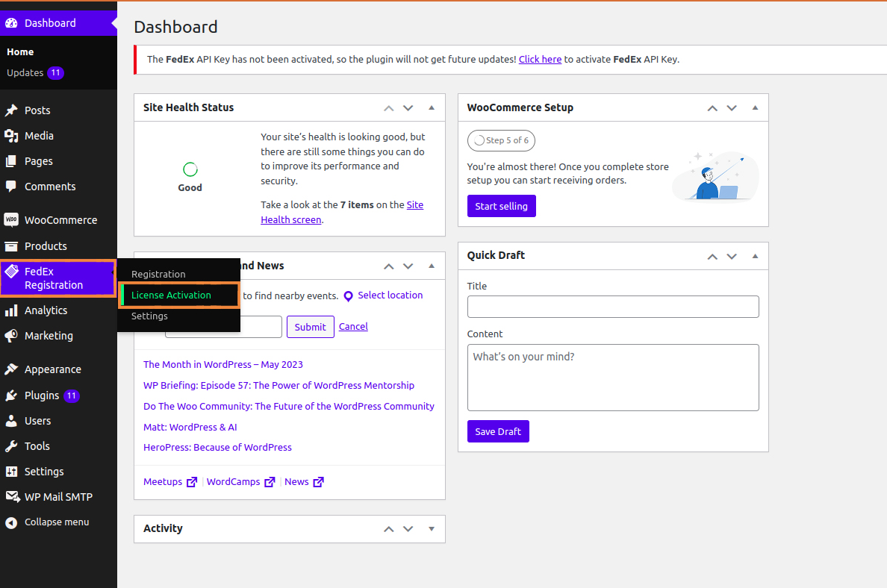This screenshot has width=887, height=588.
Task: Click external link icon beside Meetups
Action: 192,482
